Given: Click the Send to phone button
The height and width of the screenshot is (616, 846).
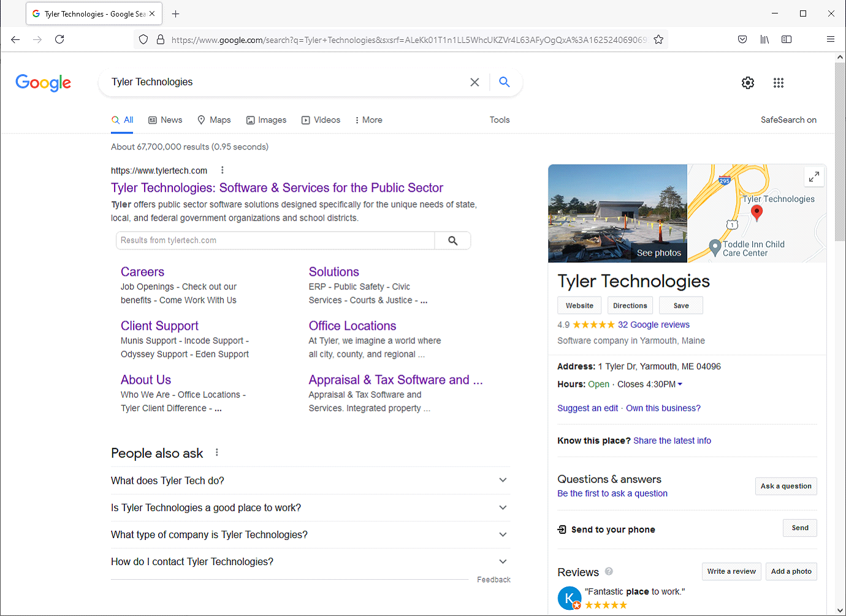Looking at the screenshot, I should tap(800, 528).
